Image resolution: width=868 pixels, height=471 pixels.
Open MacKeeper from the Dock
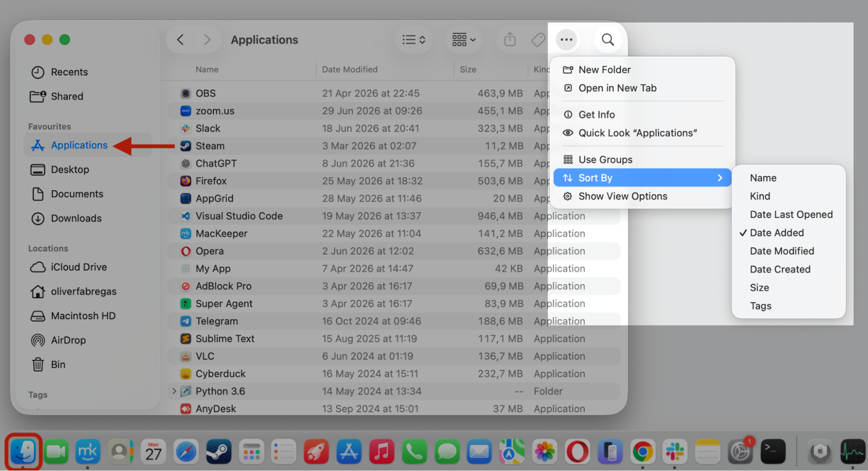[88, 452]
